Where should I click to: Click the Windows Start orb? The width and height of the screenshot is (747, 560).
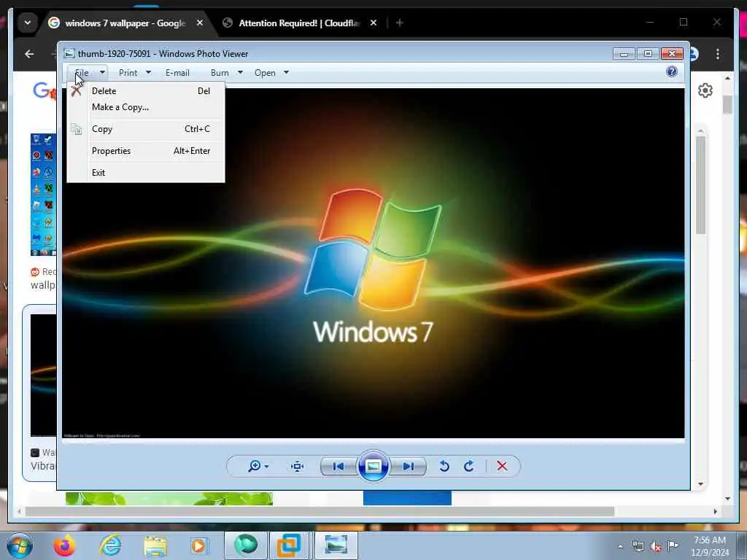(x=20, y=545)
